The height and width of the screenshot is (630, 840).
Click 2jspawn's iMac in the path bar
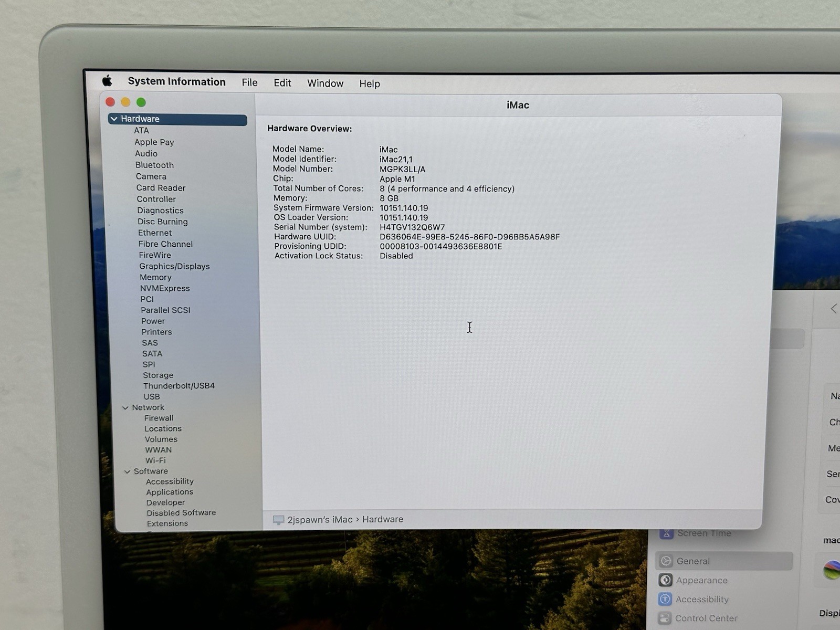click(x=320, y=520)
